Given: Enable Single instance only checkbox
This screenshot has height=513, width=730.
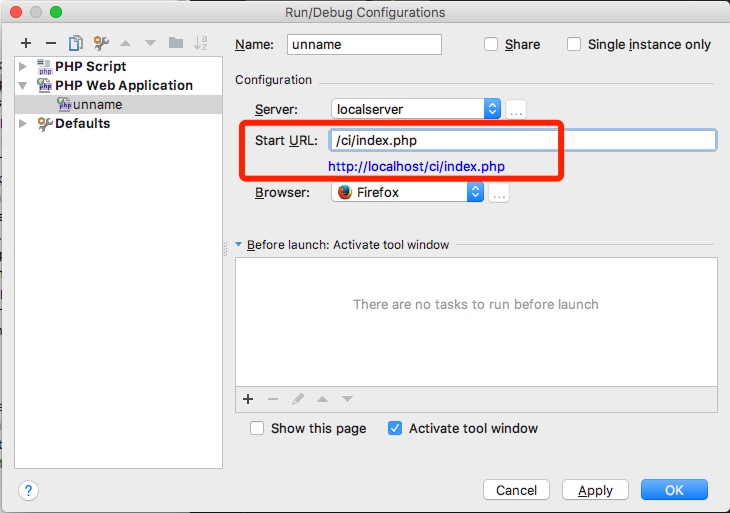Looking at the screenshot, I should (574, 44).
